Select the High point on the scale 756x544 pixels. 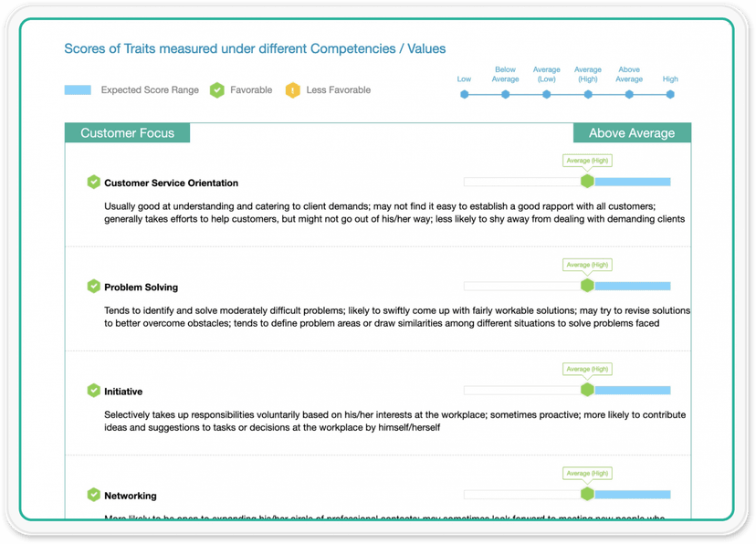point(670,94)
